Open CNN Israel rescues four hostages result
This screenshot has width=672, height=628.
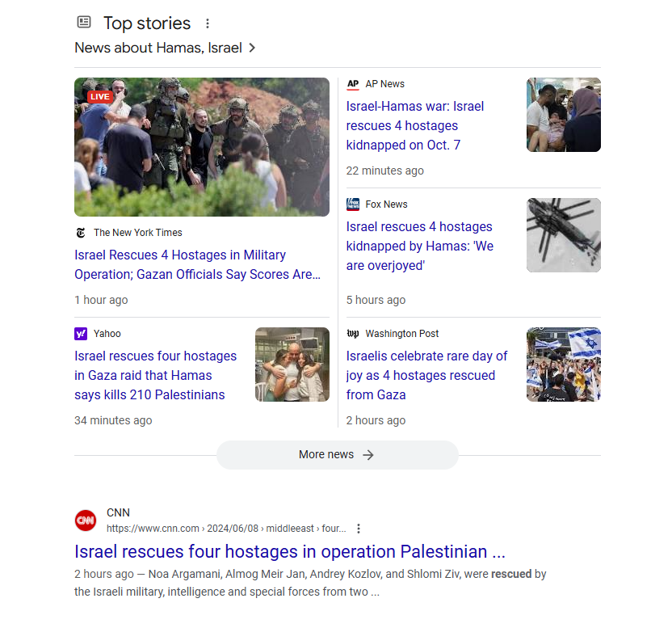290,552
